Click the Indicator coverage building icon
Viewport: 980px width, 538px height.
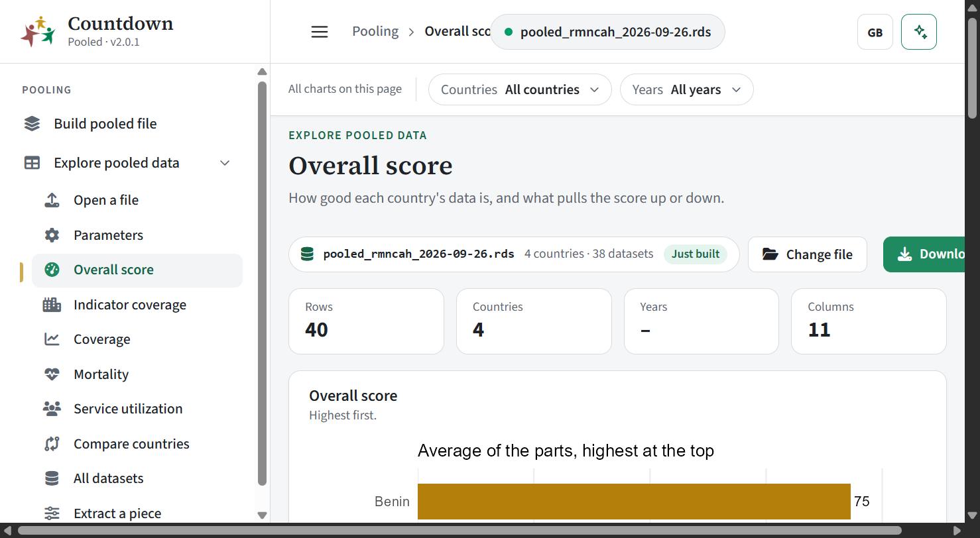52,305
